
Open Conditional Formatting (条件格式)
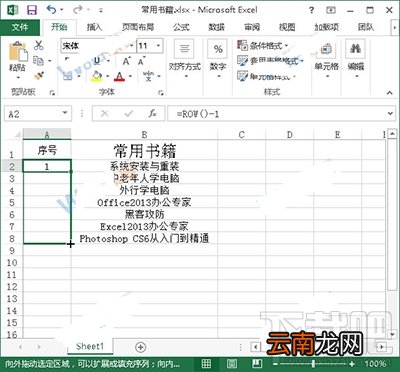263,45
